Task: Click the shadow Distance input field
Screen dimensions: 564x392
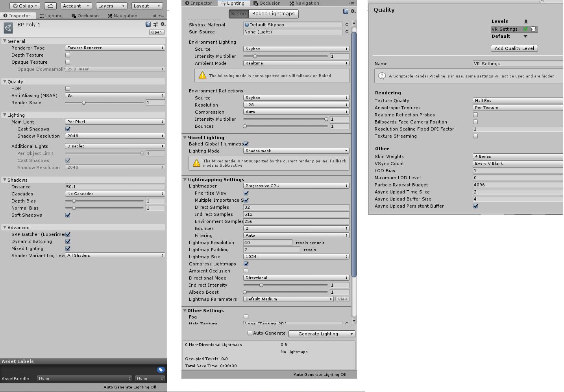Action: [115, 187]
